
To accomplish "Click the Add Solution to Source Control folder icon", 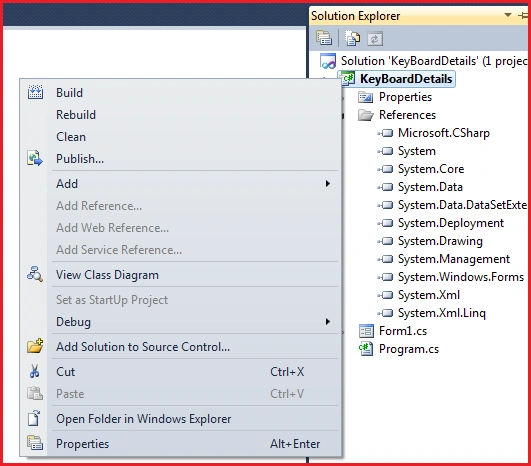I will click(x=35, y=346).
